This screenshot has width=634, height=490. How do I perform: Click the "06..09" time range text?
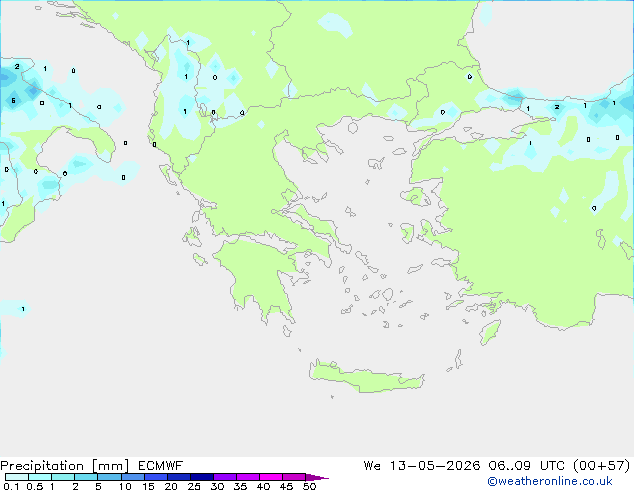point(509,466)
